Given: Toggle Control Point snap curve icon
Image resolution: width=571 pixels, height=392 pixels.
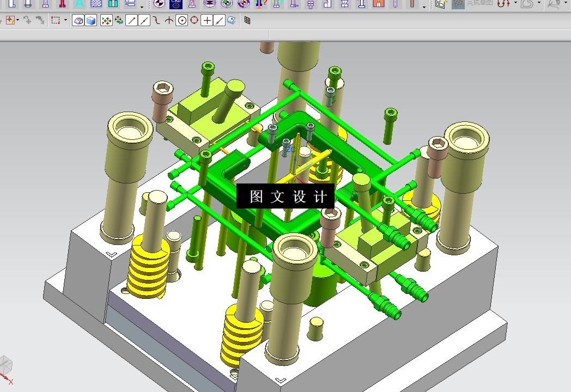Looking at the screenshot, I should (156, 21).
